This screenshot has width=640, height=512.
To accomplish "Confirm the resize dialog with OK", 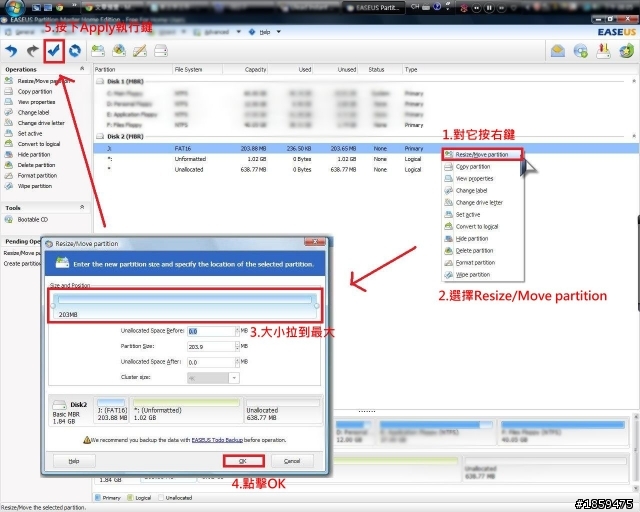I will 244,461.
